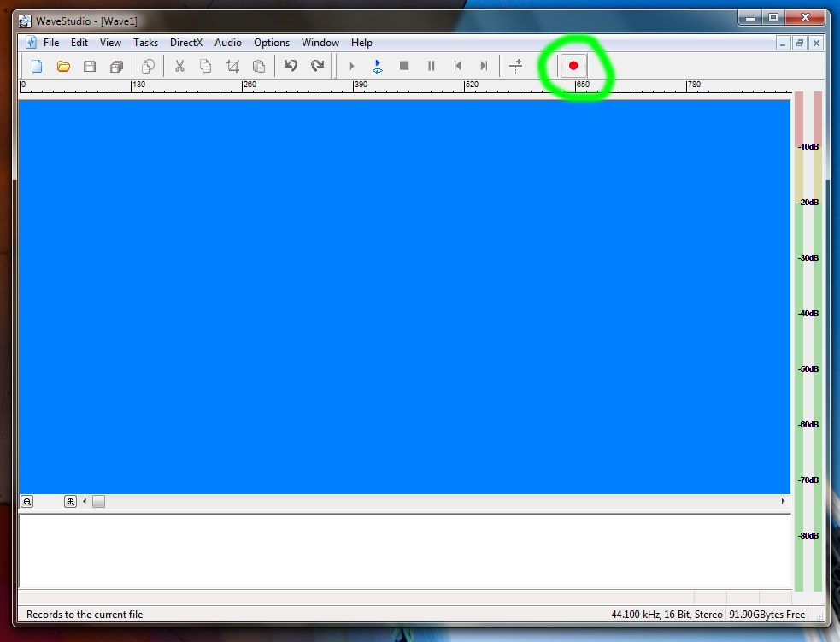Click 'Records to the current file' status text

pyautogui.click(x=85, y=615)
